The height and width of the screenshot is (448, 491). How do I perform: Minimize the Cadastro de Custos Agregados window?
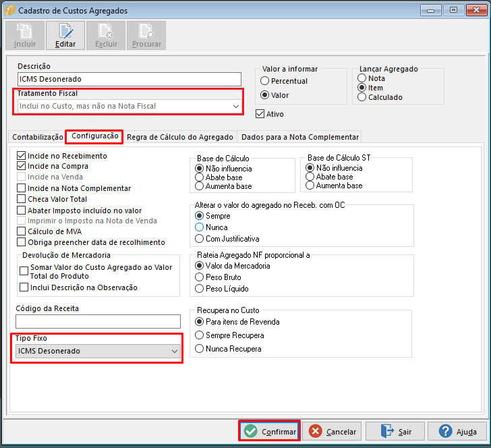point(430,10)
